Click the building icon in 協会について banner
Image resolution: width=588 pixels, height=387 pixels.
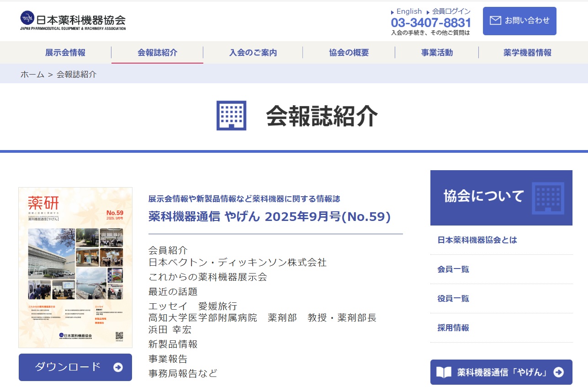coord(548,198)
